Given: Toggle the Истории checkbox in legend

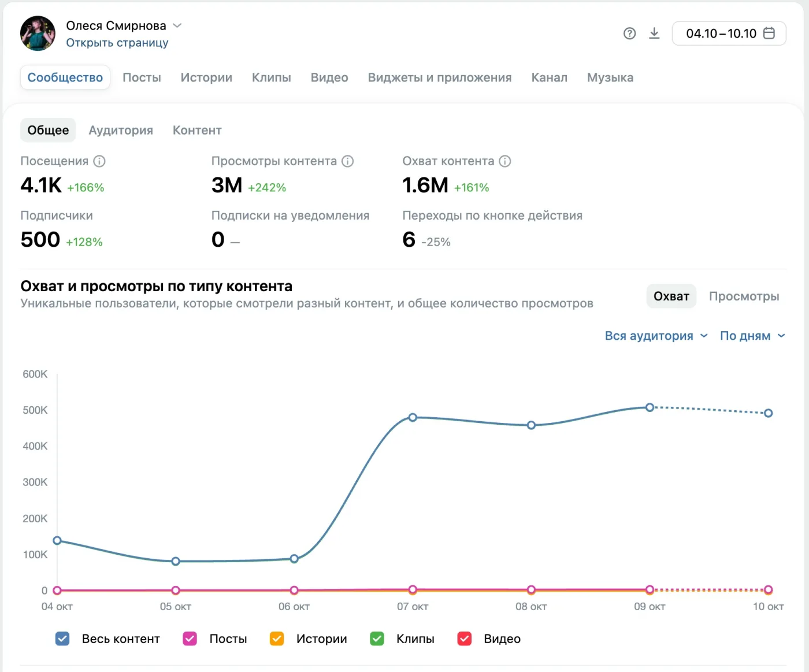Looking at the screenshot, I should (277, 638).
